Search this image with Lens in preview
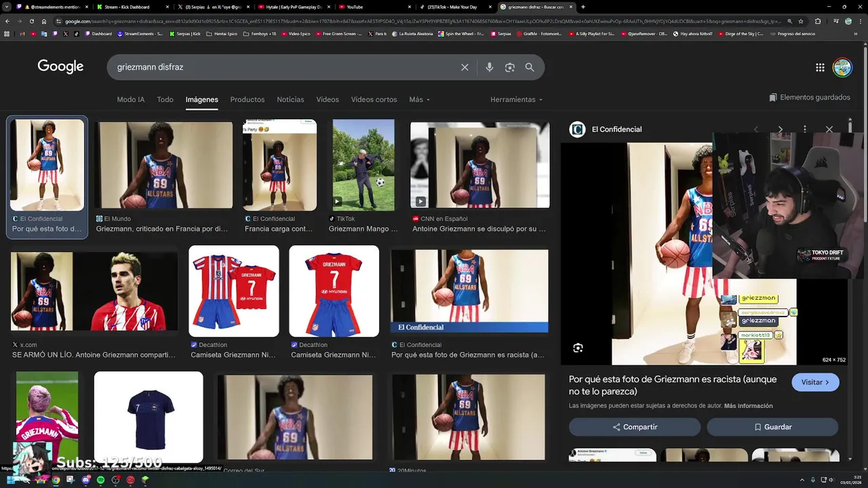 pos(578,348)
